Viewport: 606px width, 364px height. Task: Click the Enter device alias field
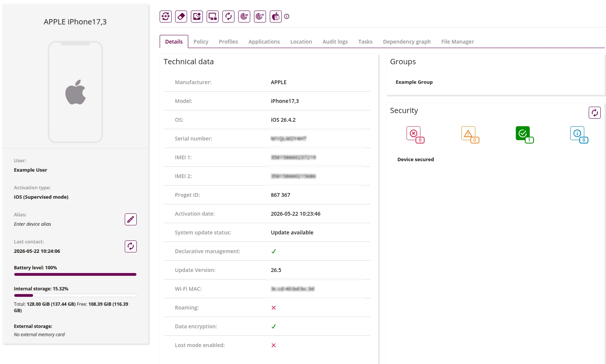click(x=33, y=224)
